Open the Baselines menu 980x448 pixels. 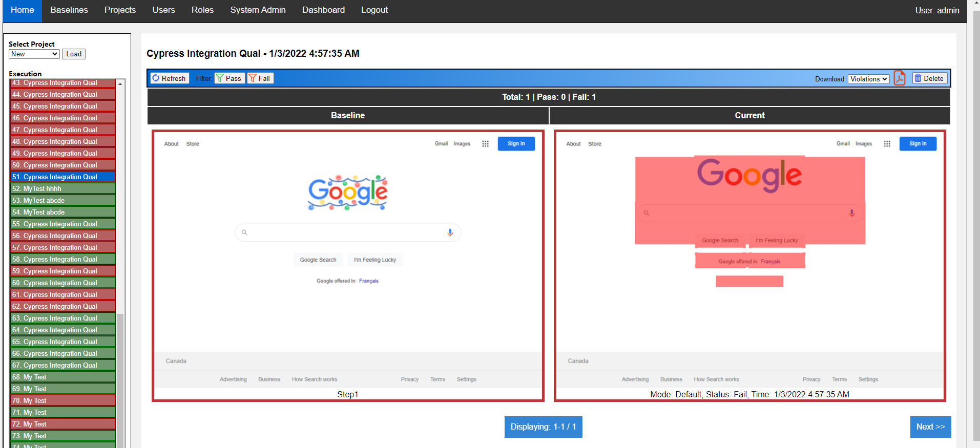(x=69, y=10)
